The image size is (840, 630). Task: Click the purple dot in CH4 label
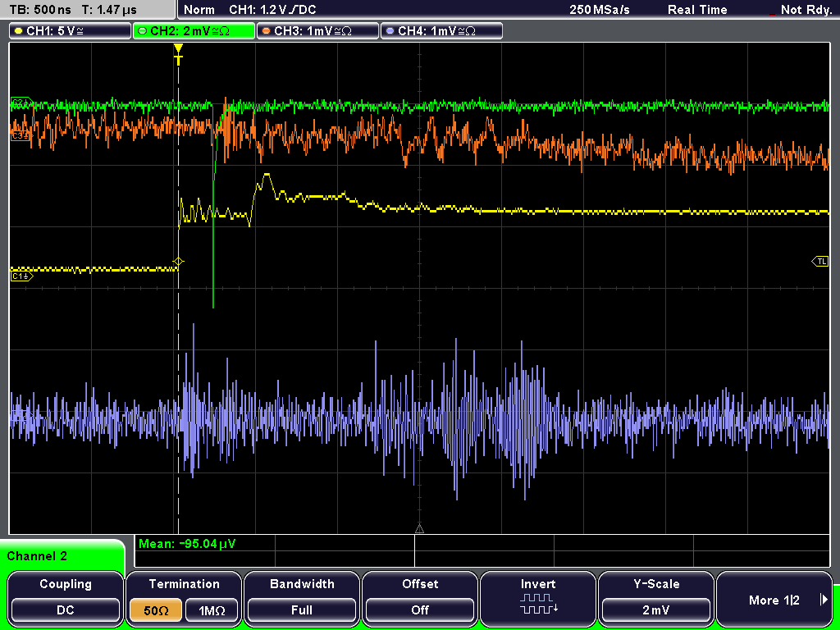390,31
